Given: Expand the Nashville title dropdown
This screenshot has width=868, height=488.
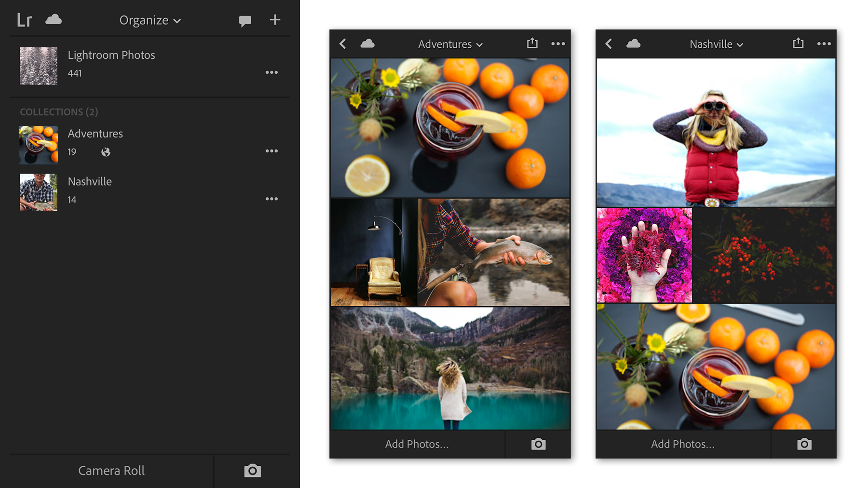Looking at the screenshot, I should (x=716, y=44).
